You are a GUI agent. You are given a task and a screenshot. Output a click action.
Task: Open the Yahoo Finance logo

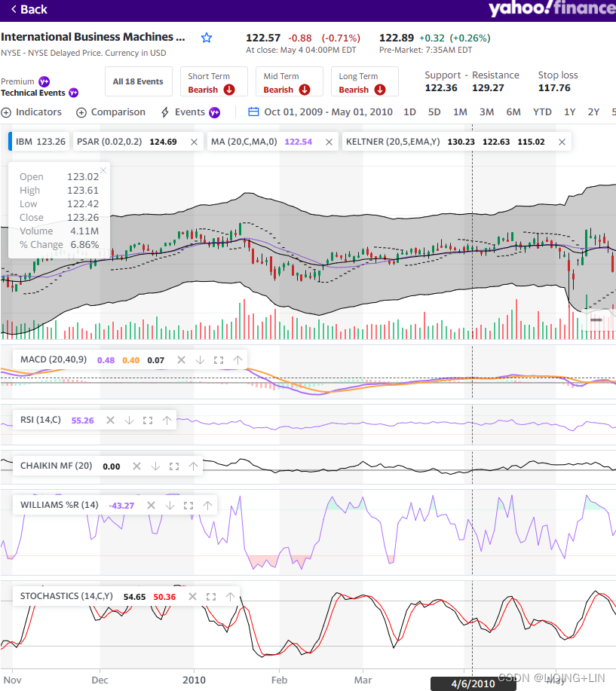point(552,9)
